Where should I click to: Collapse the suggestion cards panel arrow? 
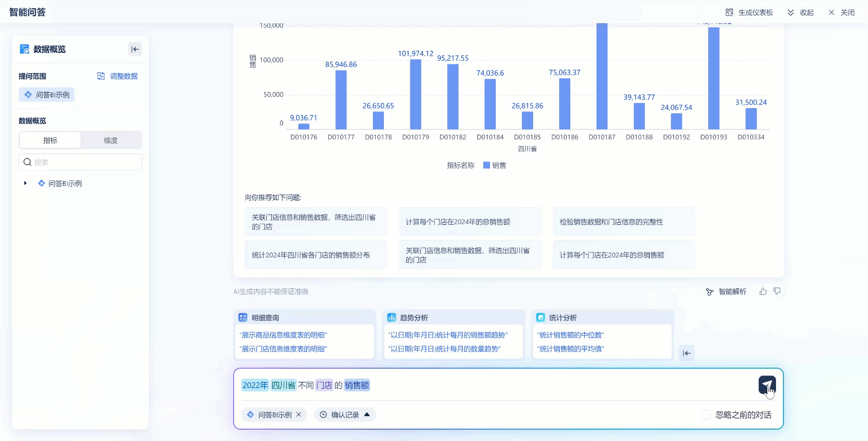pyautogui.click(x=686, y=353)
